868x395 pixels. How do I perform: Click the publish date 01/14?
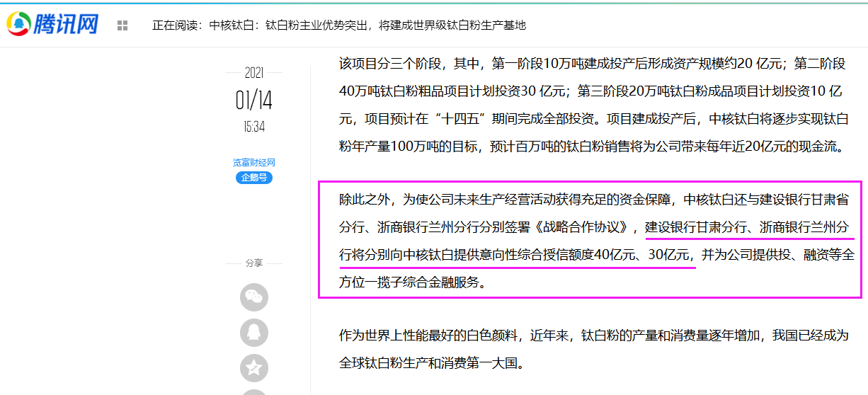coord(254,101)
